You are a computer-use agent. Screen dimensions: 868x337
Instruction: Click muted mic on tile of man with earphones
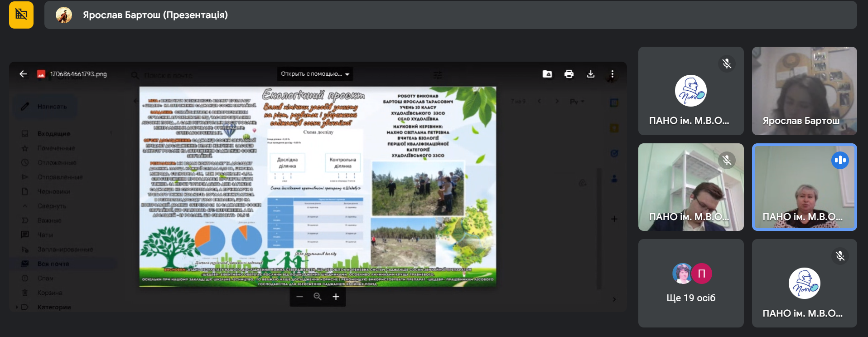coord(727,160)
